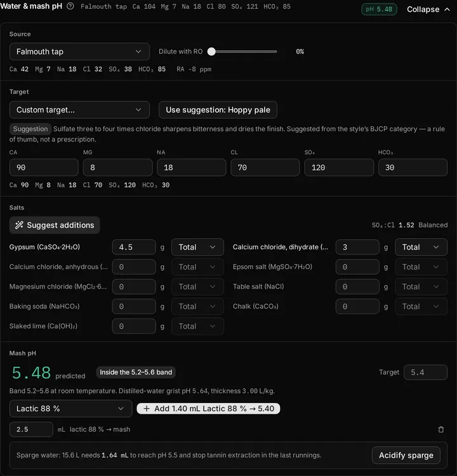Edit Calcium chloride dihydrate amount
This screenshot has width=457, height=476.
point(357,247)
